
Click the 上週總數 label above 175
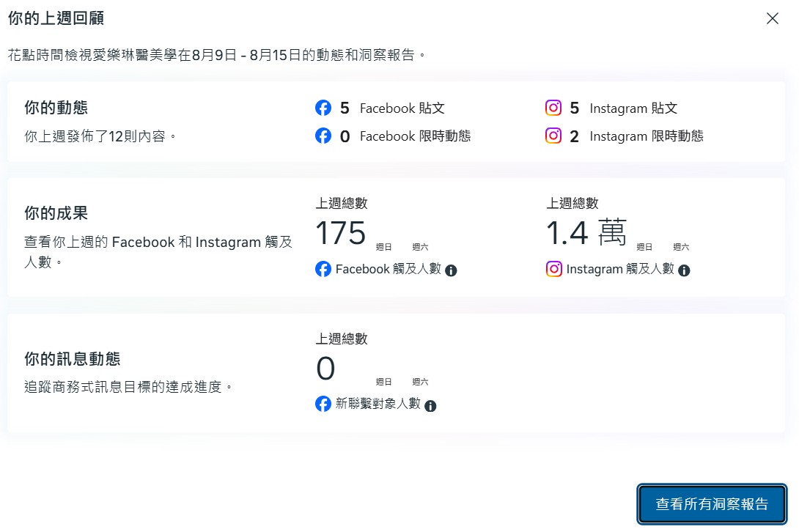pos(342,203)
